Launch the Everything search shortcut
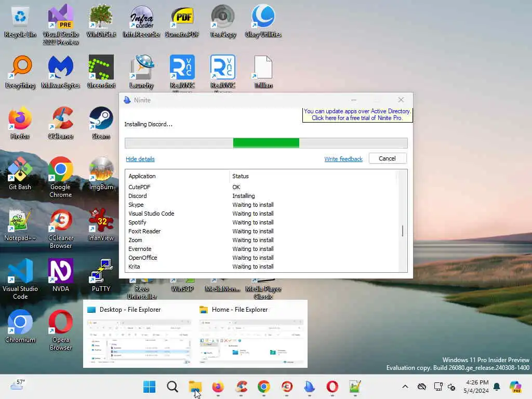This screenshot has width=532, height=399. 20,72
